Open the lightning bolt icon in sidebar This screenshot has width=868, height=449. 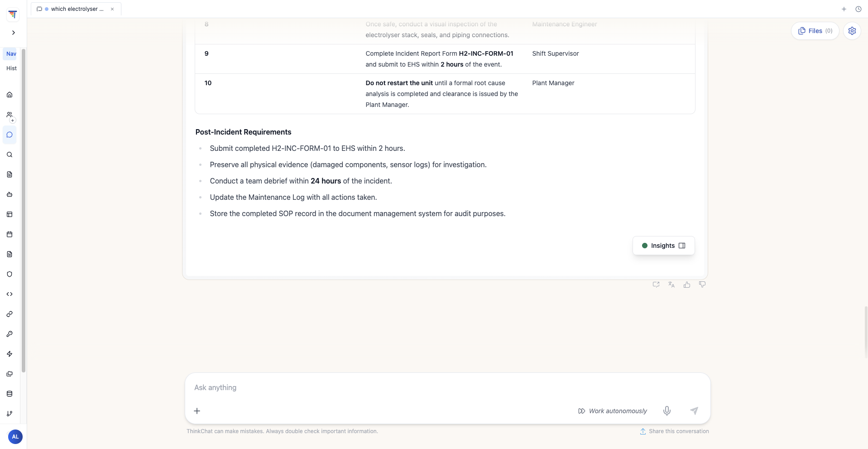click(x=10, y=354)
